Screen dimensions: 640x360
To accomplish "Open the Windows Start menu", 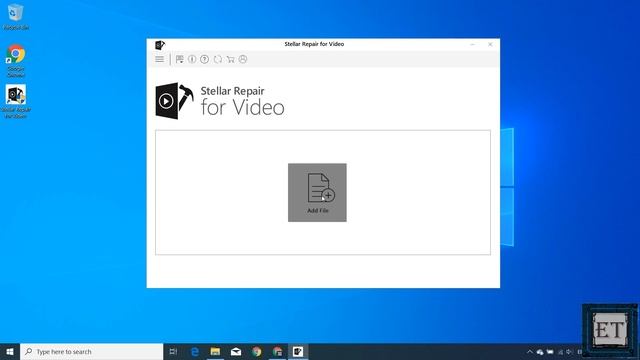I will point(10,351).
